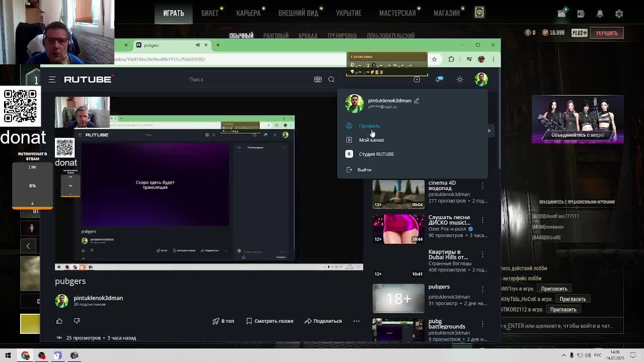
Task: Dislike the pubgers video
Action: click(x=77, y=321)
